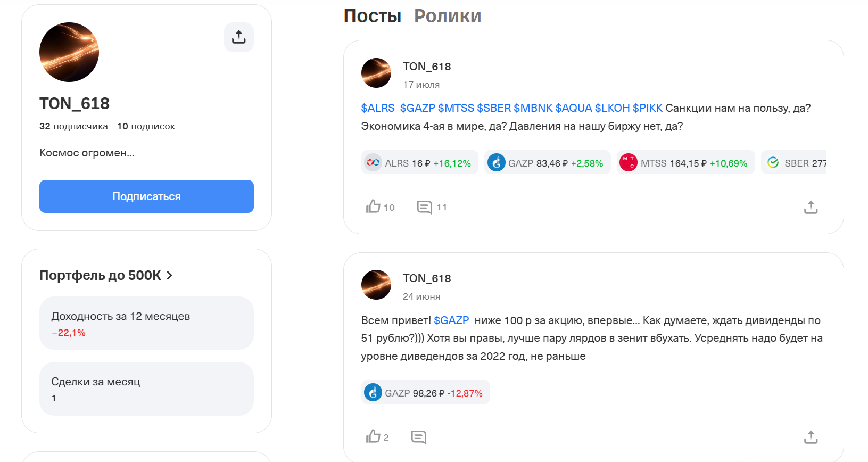The width and height of the screenshot is (868, 462).
Task: Share the 24 июня post
Action: [811, 438]
